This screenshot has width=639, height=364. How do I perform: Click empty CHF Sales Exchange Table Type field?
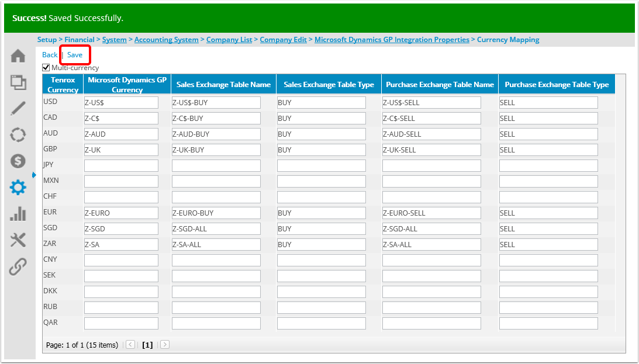pos(321,197)
